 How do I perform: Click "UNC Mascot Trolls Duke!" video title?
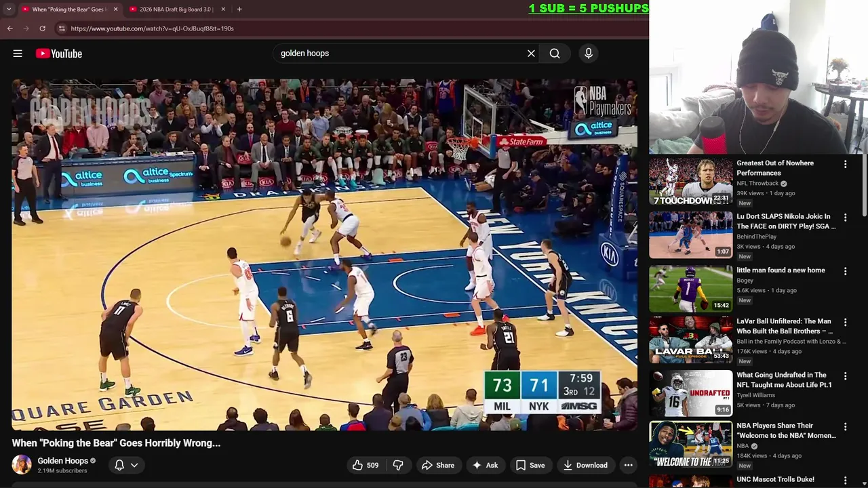(x=775, y=480)
